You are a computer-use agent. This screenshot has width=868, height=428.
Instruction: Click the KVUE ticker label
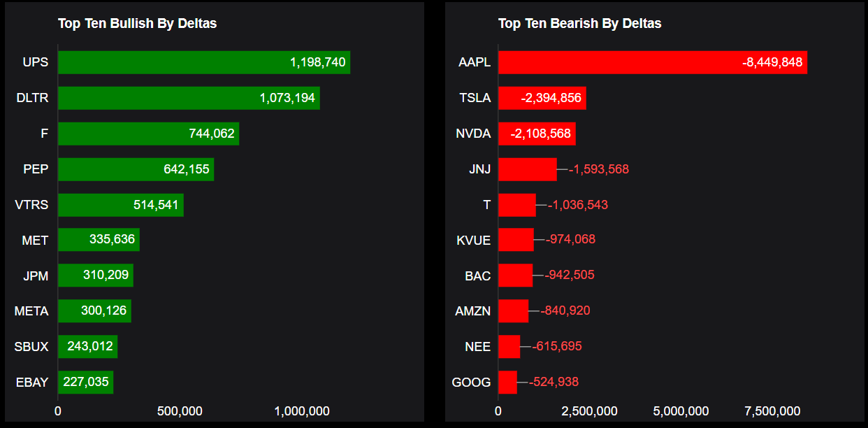click(474, 241)
